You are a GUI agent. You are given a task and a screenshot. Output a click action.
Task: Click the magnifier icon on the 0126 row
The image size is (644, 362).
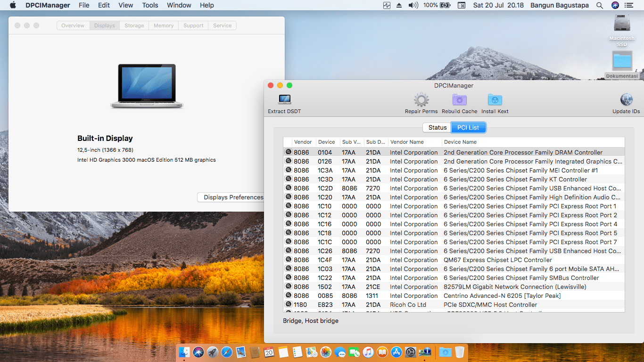(x=288, y=161)
